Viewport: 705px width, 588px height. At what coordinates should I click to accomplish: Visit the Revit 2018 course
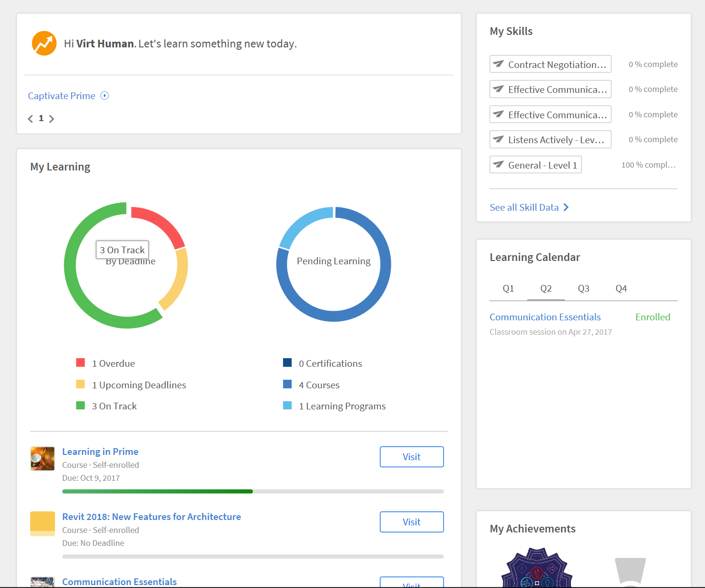(x=411, y=522)
